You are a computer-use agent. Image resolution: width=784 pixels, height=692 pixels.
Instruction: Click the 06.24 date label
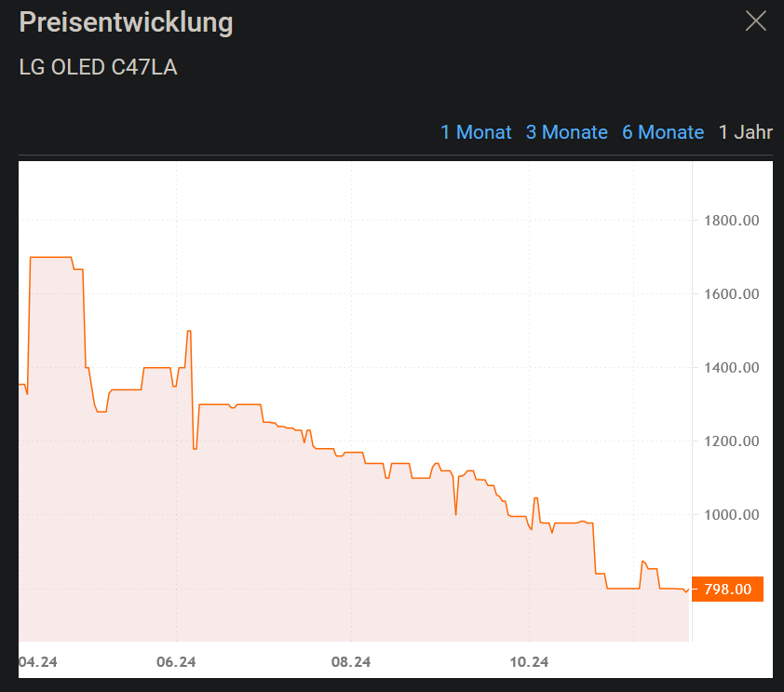(x=176, y=662)
